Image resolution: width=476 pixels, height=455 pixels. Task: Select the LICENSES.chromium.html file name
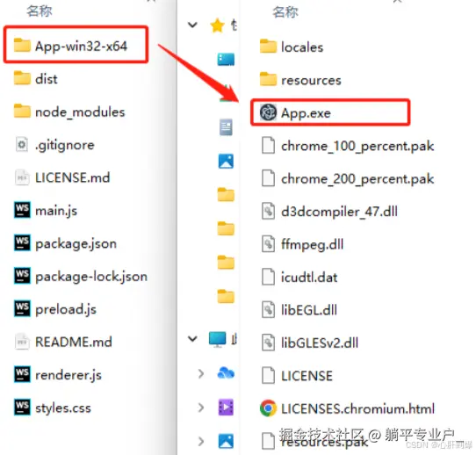coord(358,408)
